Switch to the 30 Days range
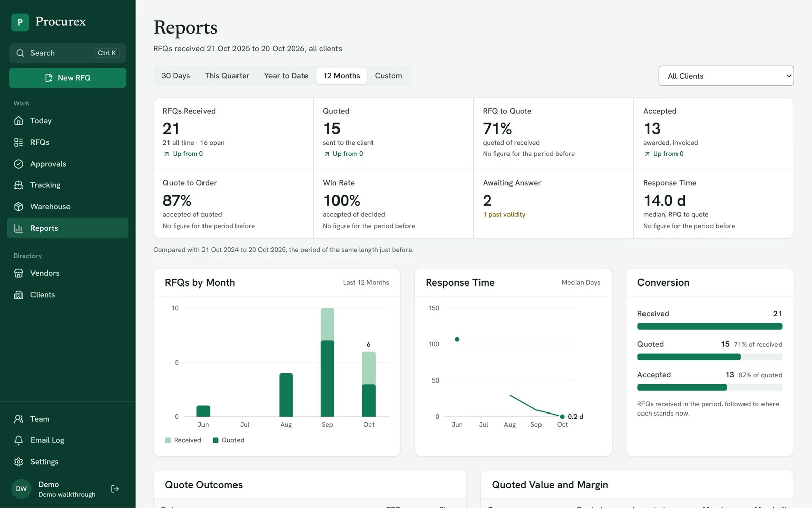 pyautogui.click(x=176, y=76)
